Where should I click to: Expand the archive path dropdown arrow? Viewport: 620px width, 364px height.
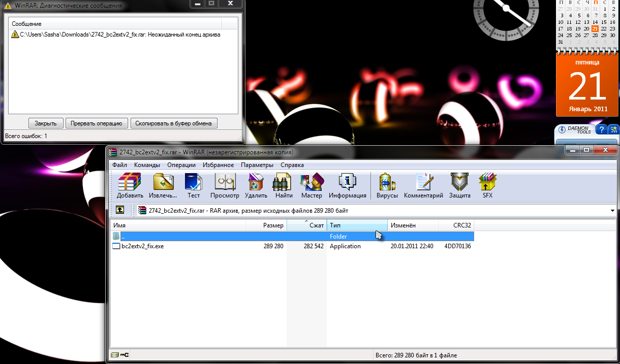[612, 211]
